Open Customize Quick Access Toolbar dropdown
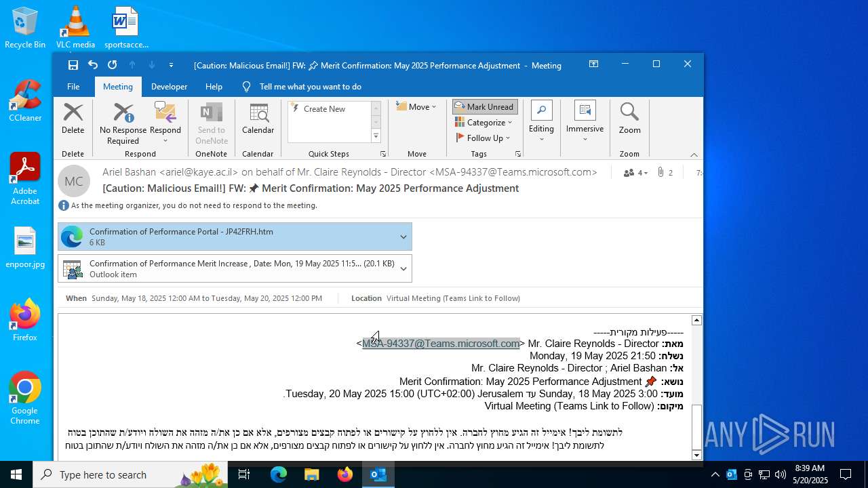This screenshot has height=488, width=868. 171,65
